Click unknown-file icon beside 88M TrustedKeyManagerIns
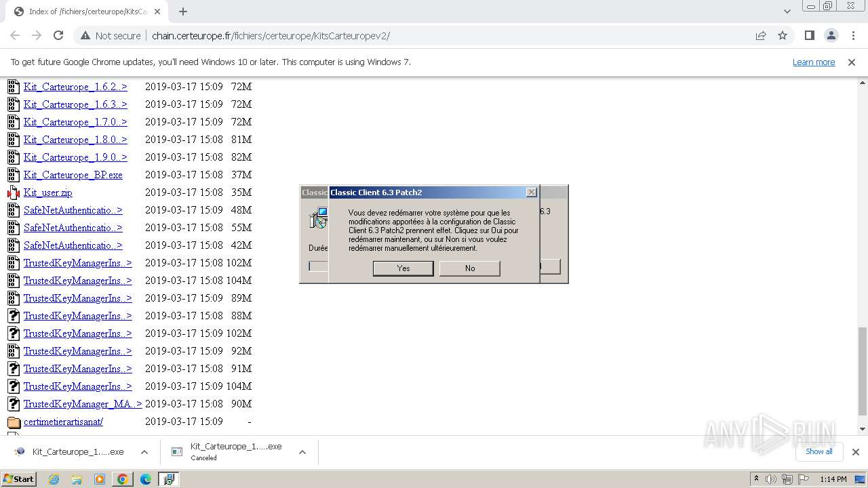The height and width of the screenshot is (488, 868). [x=14, y=316]
